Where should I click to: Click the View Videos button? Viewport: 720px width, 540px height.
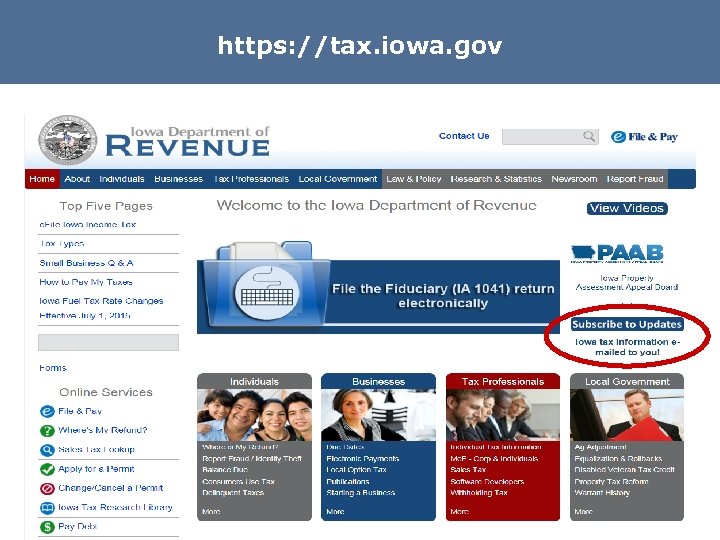pyautogui.click(x=627, y=208)
